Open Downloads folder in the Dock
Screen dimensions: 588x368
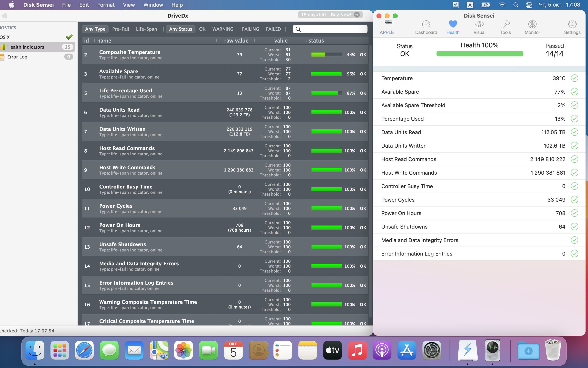pyautogui.click(x=528, y=350)
